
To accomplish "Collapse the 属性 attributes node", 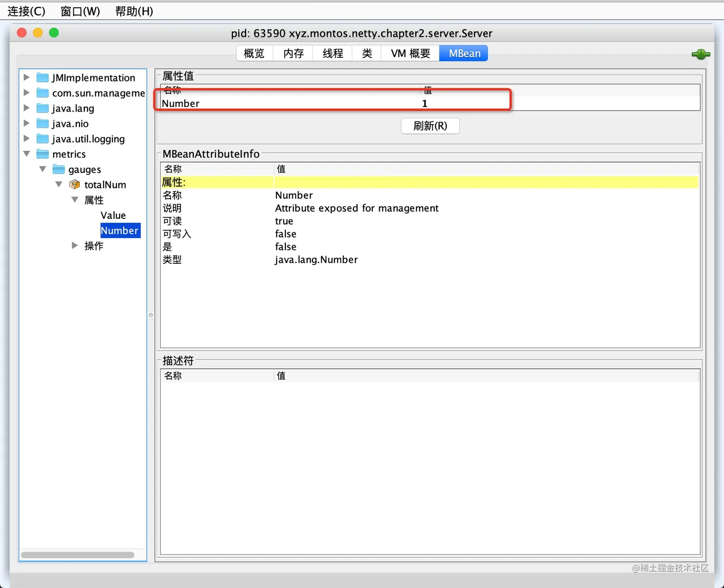I will coord(75,200).
